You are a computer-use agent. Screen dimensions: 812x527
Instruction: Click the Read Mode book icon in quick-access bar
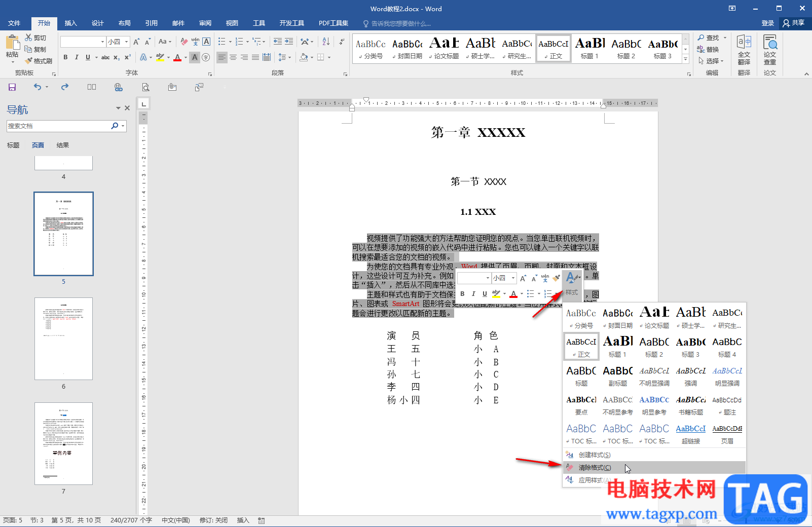coord(92,87)
